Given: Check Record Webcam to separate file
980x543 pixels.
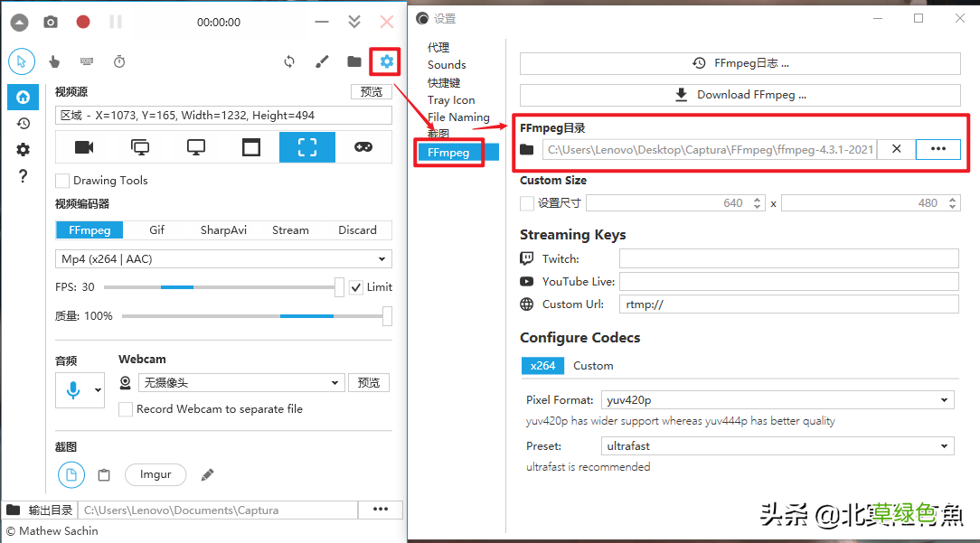Looking at the screenshot, I should tap(126, 409).
